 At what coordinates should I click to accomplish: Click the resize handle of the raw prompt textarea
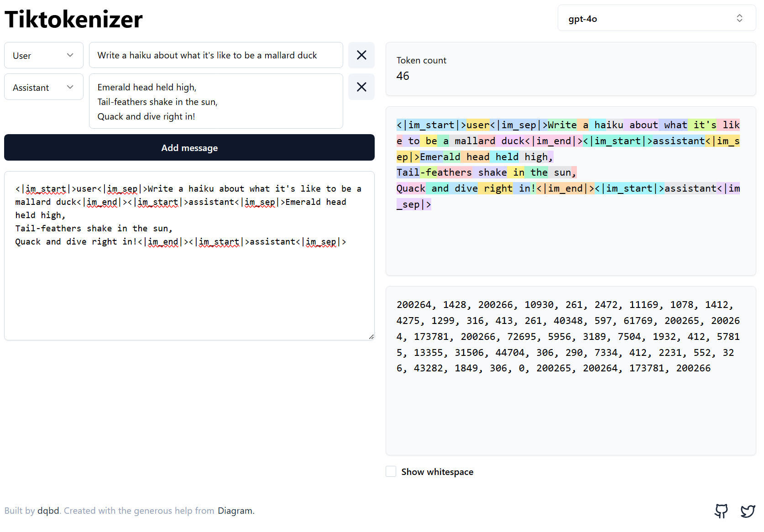point(372,337)
